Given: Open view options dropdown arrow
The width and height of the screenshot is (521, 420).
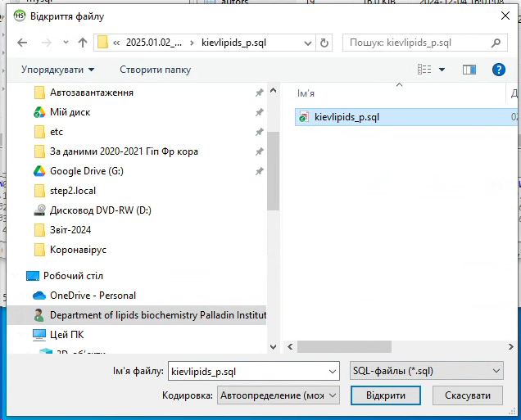Looking at the screenshot, I should coord(442,70).
